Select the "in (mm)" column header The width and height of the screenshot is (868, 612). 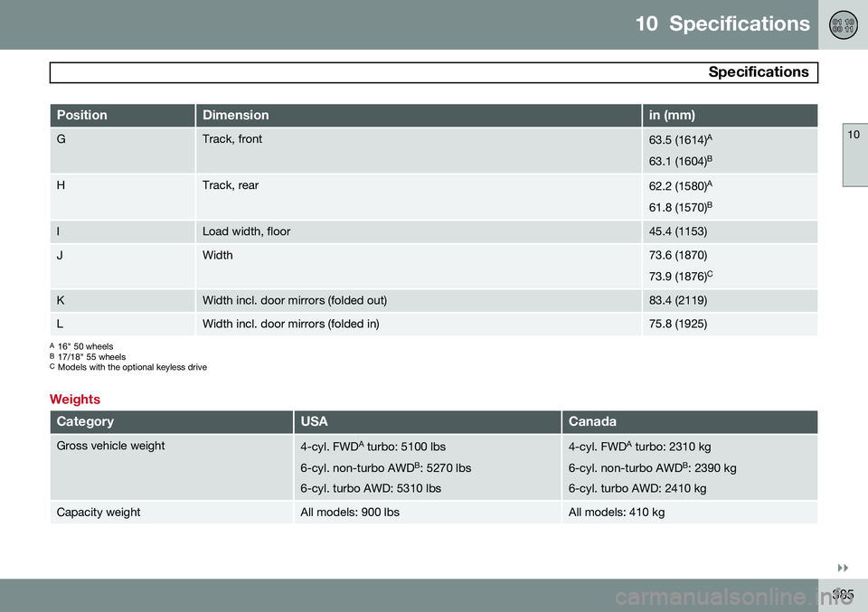click(x=730, y=115)
